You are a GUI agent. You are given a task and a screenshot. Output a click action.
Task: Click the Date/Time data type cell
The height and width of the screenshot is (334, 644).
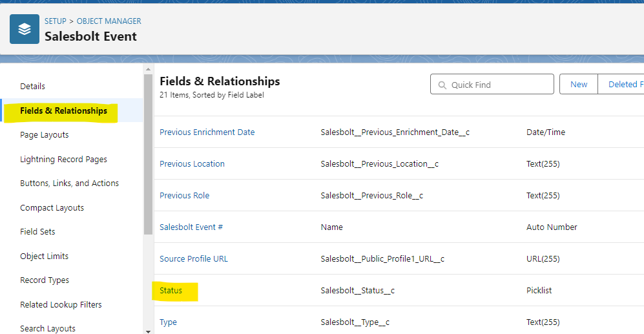click(546, 132)
